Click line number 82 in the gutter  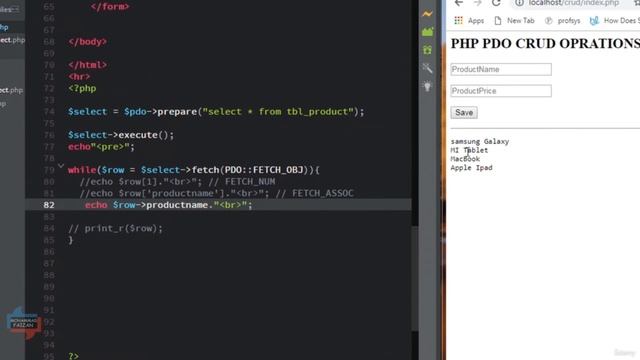[49, 205]
